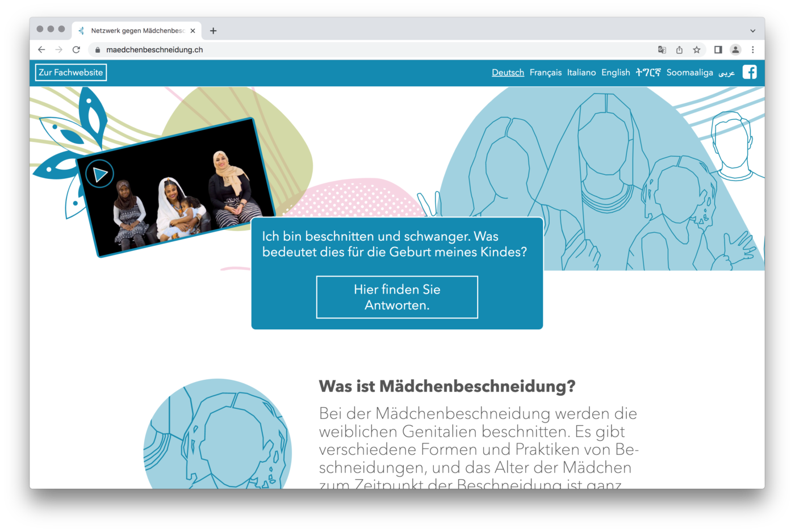Select Soomaaliga language

click(689, 73)
